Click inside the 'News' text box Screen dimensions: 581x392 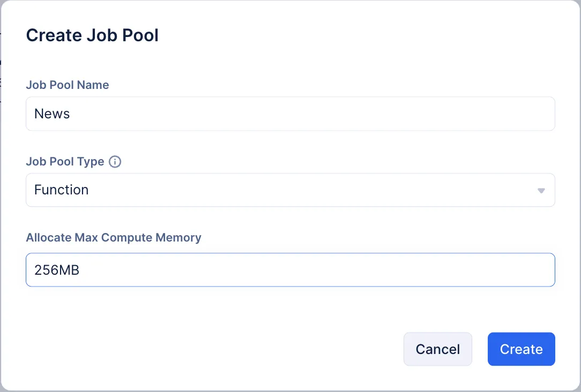pyautogui.click(x=290, y=114)
